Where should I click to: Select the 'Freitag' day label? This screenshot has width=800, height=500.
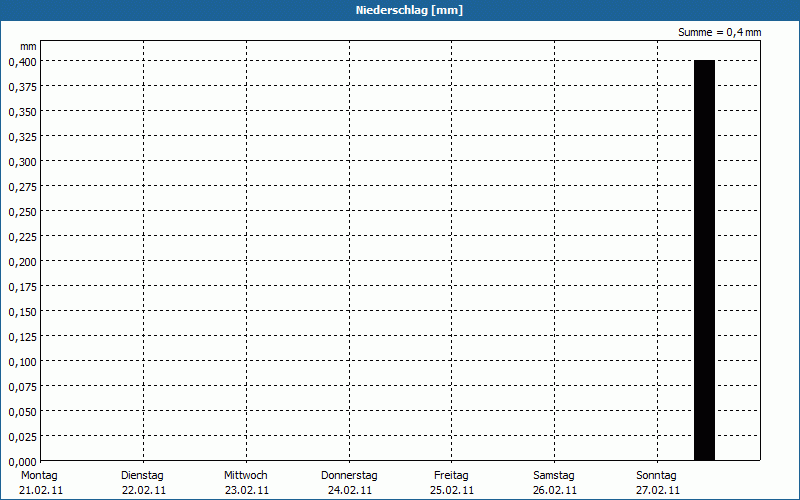[453, 475]
